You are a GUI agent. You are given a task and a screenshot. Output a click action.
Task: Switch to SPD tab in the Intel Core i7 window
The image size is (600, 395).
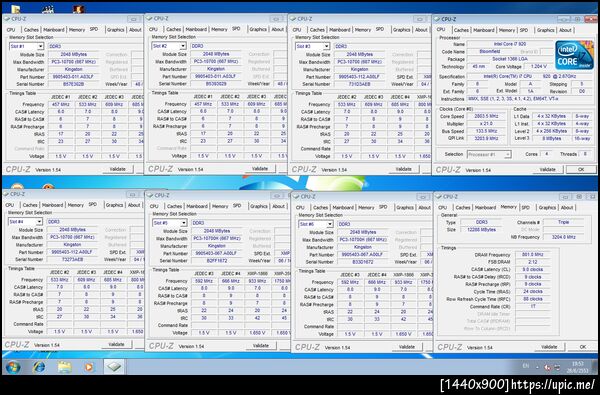[523, 30]
